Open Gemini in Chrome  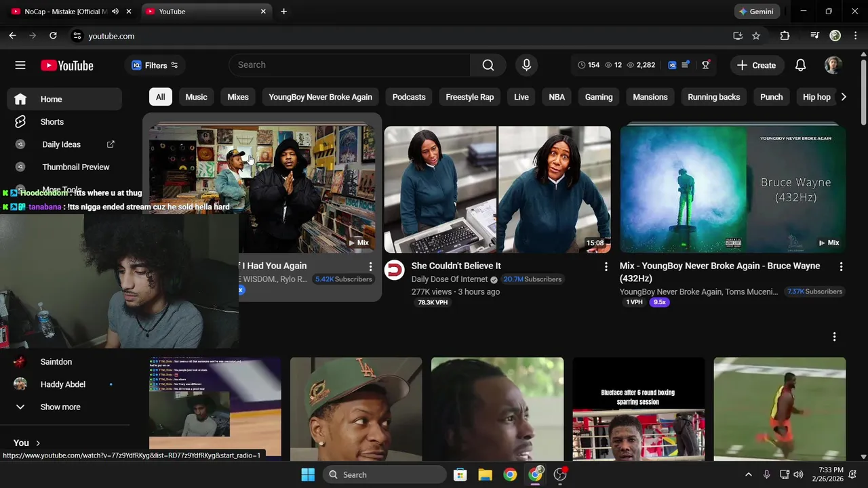click(x=756, y=12)
